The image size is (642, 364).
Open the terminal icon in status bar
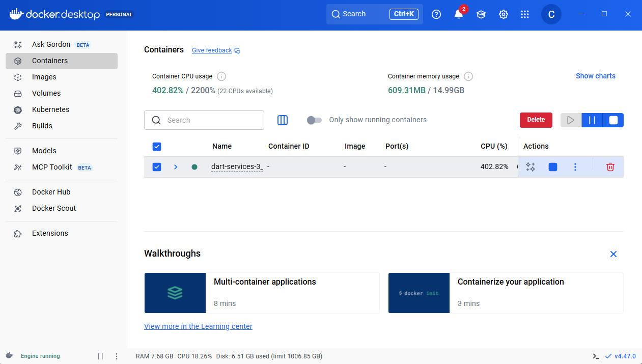pos(596,356)
